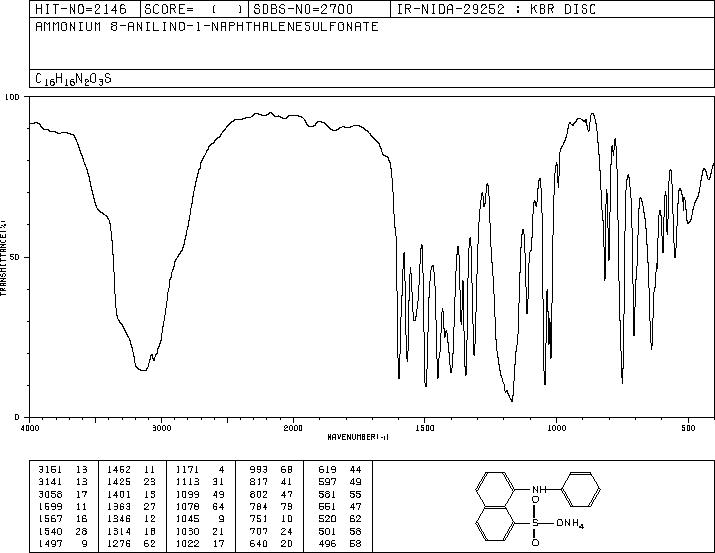Click peak value 751 in the table
Image resolution: width=715 pixels, height=553 pixels.
tap(259, 519)
